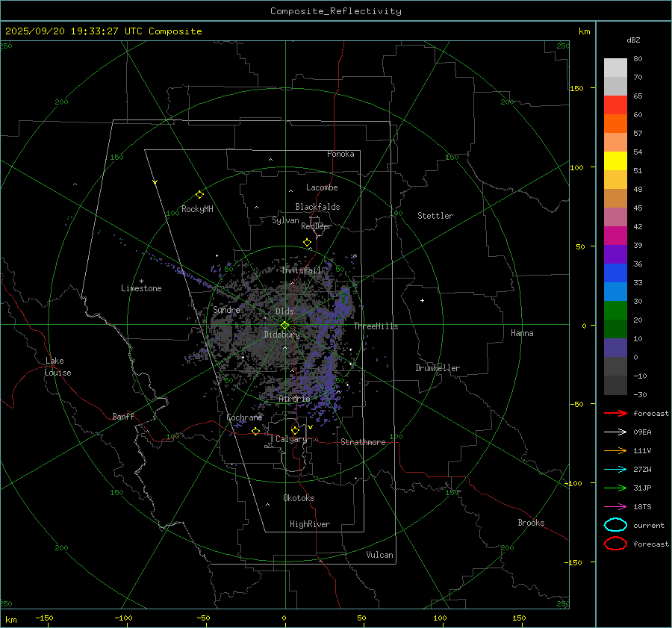Select the yellow diamond marker at RedDeer
The height and width of the screenshot is (628, 672).
point(307,243)
